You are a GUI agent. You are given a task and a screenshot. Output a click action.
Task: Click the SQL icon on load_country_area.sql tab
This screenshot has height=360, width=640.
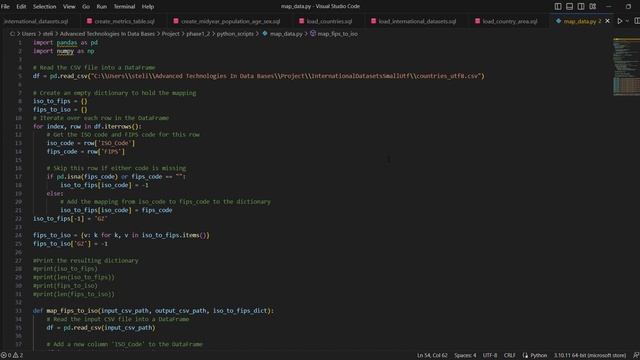coord(478,21)
